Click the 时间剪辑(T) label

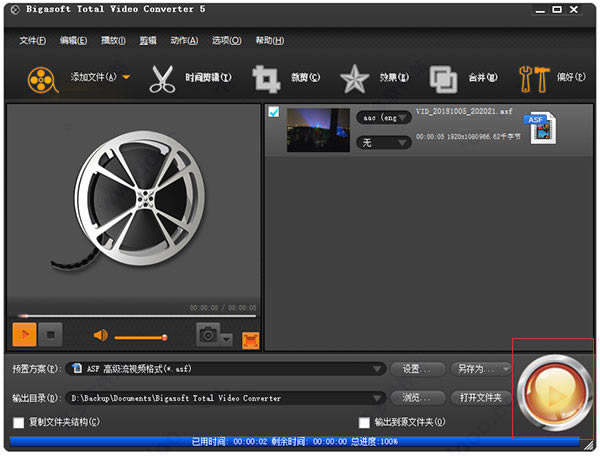pos(208,77)
